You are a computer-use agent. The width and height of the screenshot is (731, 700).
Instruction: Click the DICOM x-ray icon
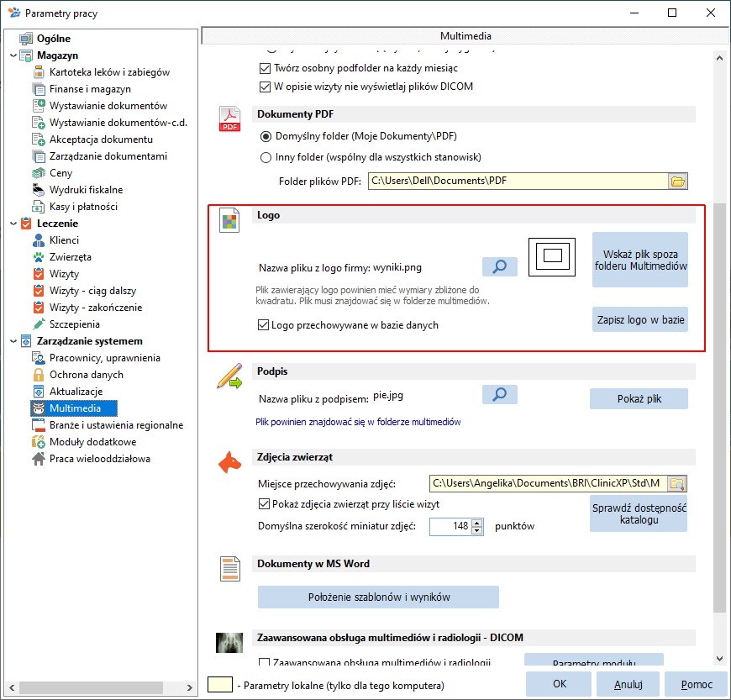click(229, 643)
